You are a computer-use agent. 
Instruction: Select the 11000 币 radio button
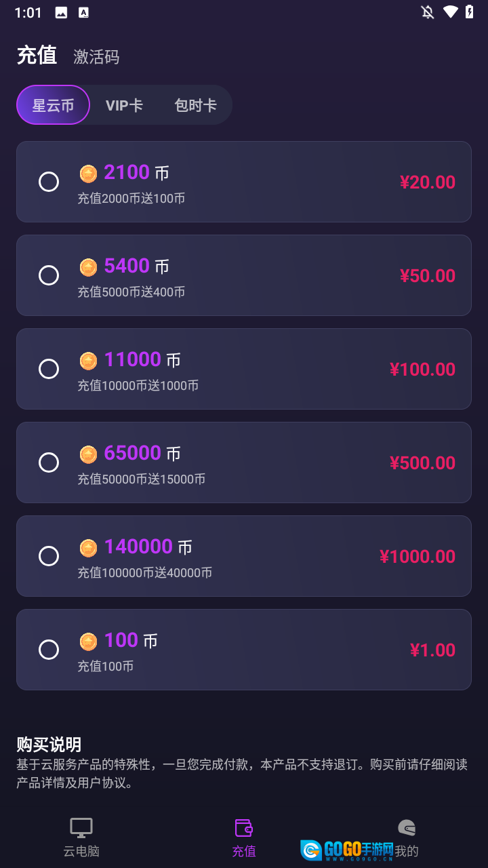(x=49, y=369)
